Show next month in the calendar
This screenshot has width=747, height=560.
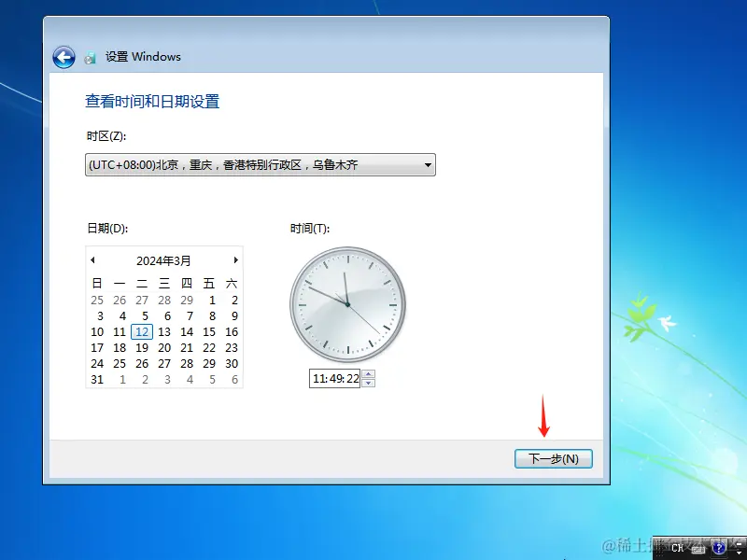(x=235, y=260)
